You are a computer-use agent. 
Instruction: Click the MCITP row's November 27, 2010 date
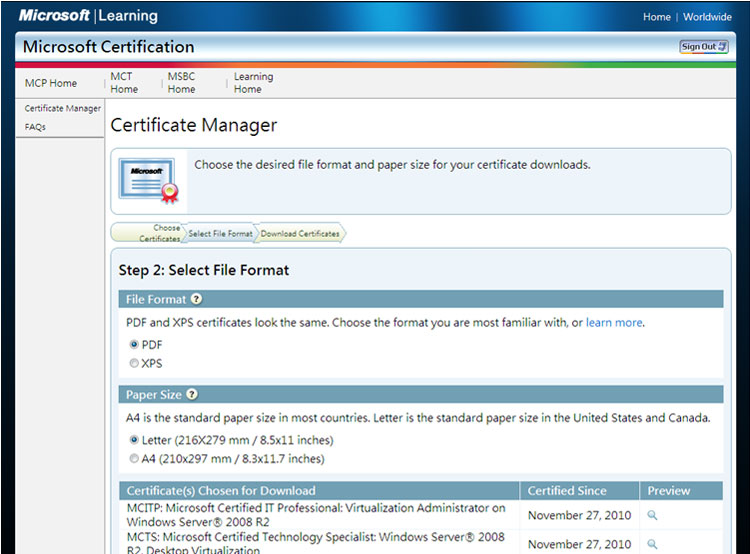(579, 515)
